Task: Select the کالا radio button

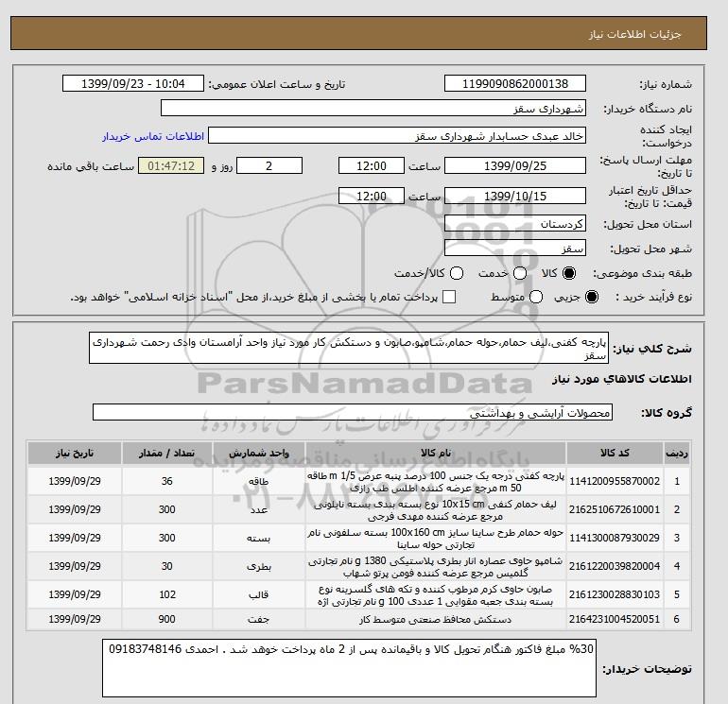Action: coord(569,273)
